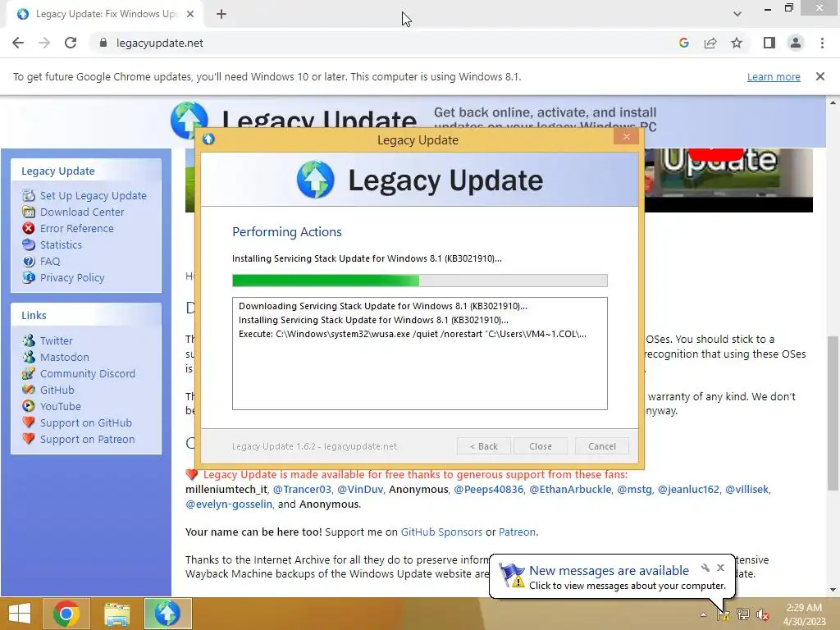The height and width of the screenshot is (630, 840).
Task: Open the @Peeps40836 supporter link
Action: (489, 489)
